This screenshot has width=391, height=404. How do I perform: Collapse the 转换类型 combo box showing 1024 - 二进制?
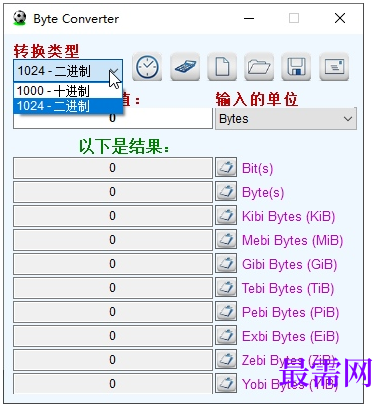click(x=68, y=71)
